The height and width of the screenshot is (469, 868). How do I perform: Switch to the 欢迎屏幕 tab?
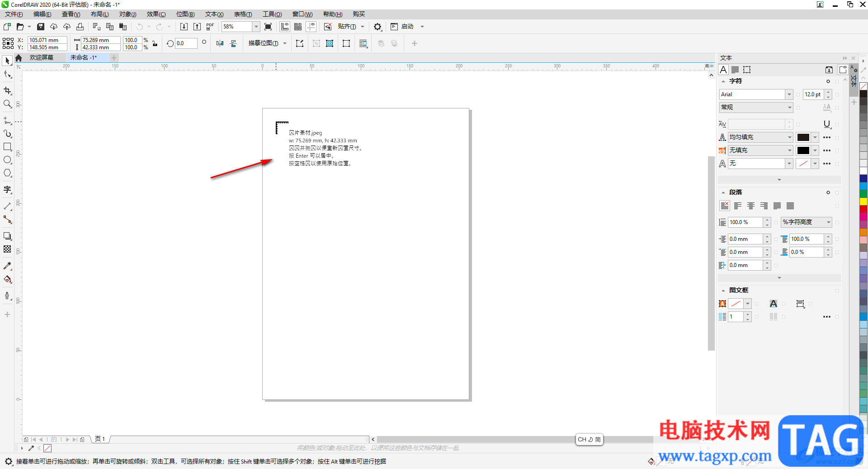(x=42, y=57)
